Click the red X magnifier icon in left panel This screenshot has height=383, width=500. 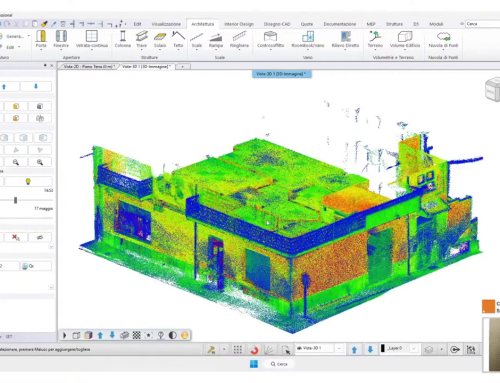point(16,237)
